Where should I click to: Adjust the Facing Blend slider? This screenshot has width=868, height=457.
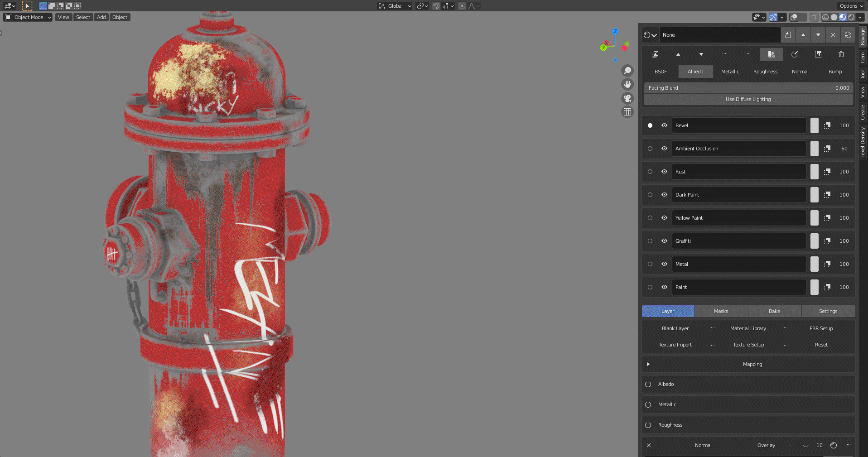tap(748, 88)
